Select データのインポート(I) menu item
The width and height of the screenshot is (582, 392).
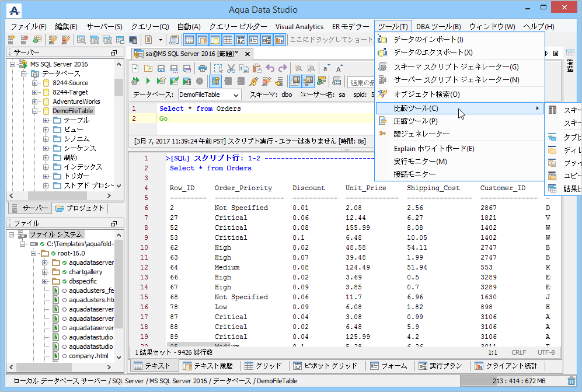428,39
